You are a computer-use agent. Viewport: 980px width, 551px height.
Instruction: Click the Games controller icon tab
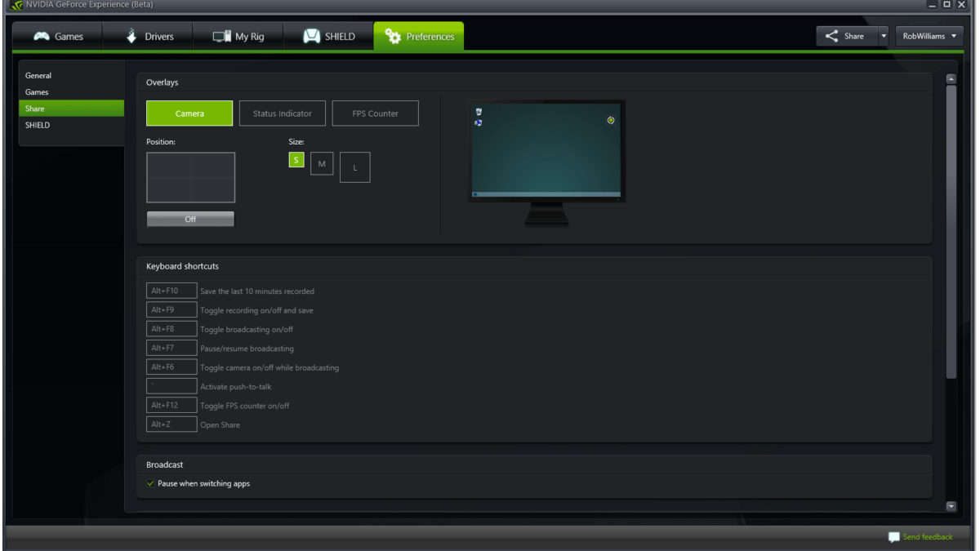(x=42, y=37)
